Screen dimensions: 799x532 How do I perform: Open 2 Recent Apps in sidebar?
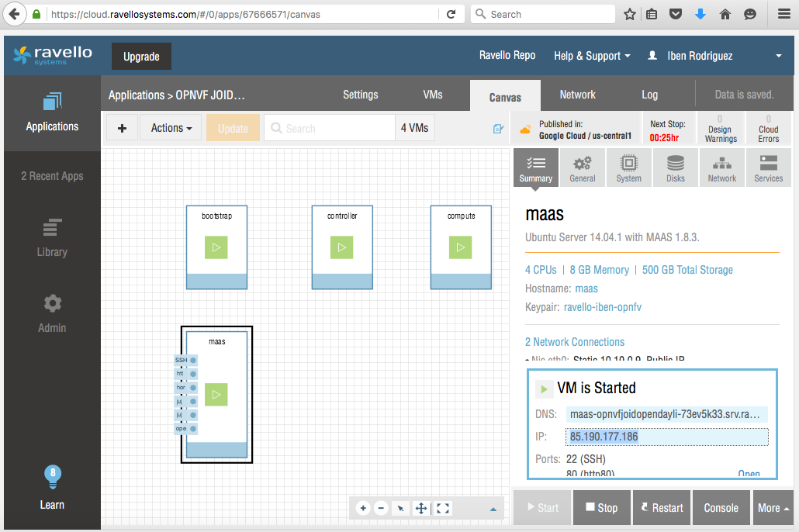pyautogui.click(x=52, y=176)
